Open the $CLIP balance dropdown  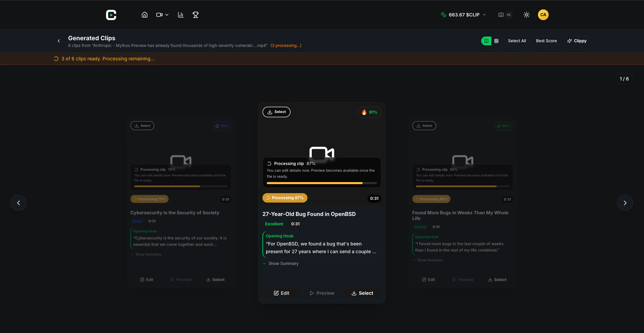tap(484, 15)
